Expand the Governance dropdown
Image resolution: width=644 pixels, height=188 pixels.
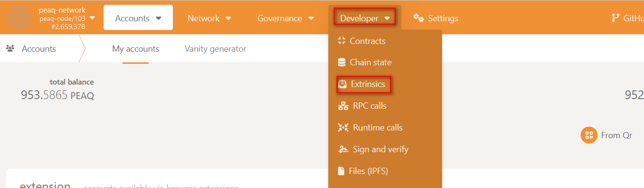tap(286, 18)
